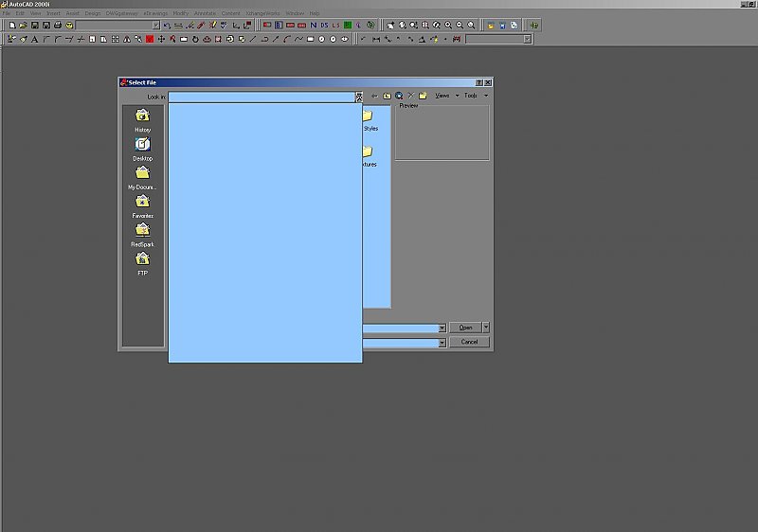
Task: Open the Modify menu
Action: [x=180, y=13]
